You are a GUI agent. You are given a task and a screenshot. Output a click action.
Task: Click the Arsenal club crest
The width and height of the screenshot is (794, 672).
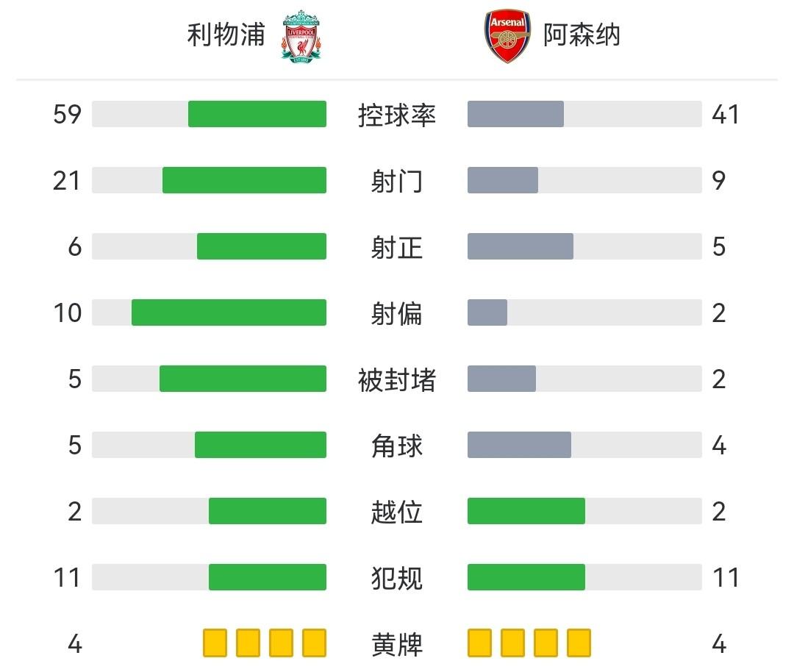(x=507, y=35)
